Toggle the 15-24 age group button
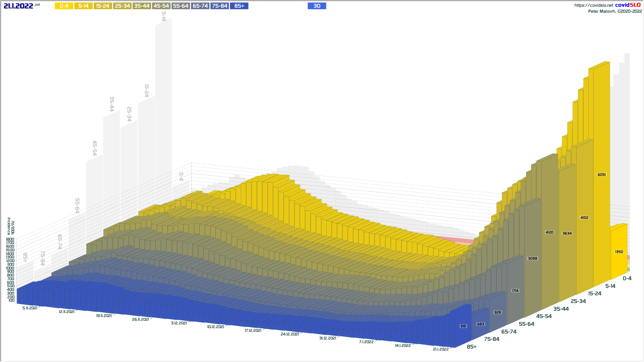This screenshot has height=362, width=644. 103,6
